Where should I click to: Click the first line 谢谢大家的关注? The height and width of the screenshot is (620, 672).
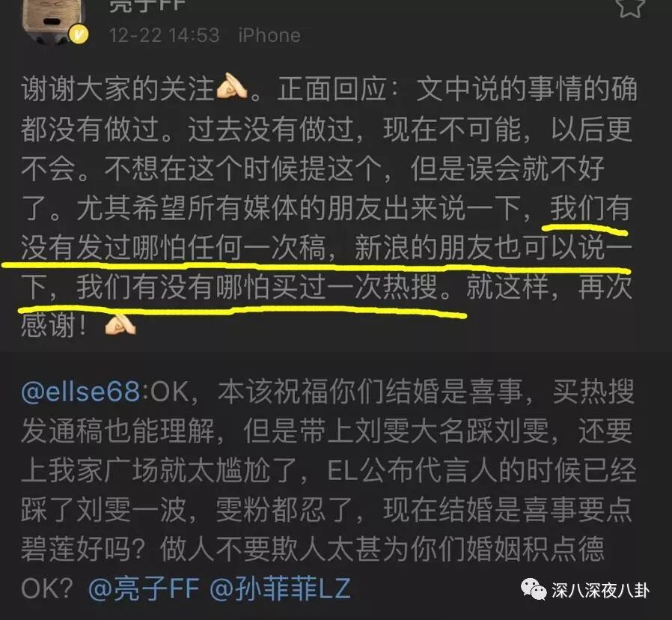(117, 89)
